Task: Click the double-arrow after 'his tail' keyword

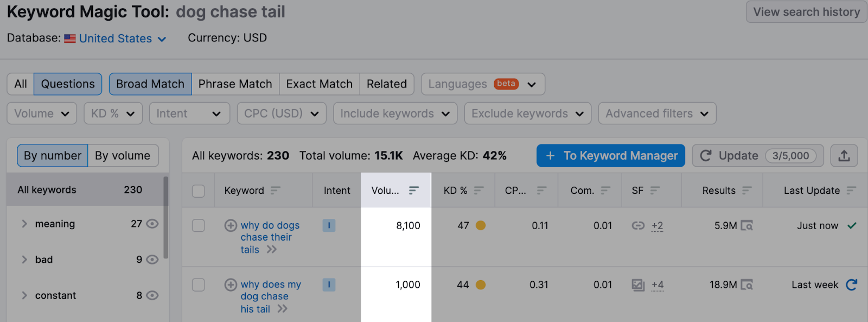Action: click(x=282, y=309)
